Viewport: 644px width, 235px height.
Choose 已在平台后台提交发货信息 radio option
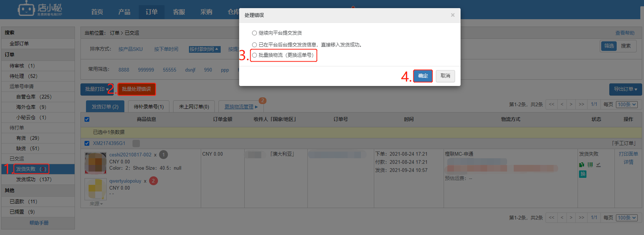[x=254, y=45]
